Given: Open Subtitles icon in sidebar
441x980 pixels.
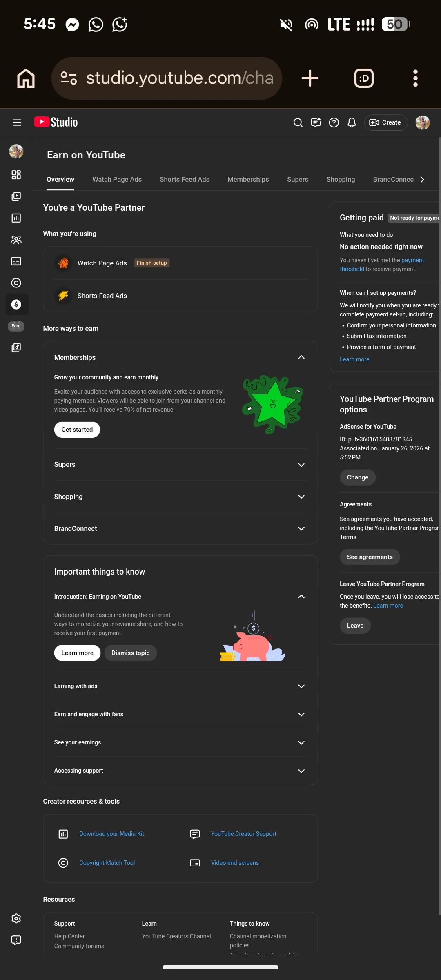Looking at the screenshot, I should 16,261.
